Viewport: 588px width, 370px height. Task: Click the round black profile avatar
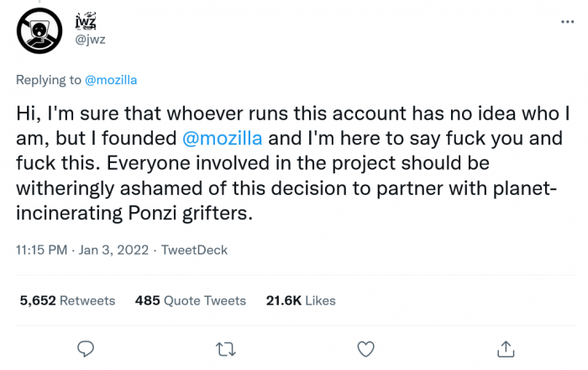pyautogui.click(x=39, y=29)
